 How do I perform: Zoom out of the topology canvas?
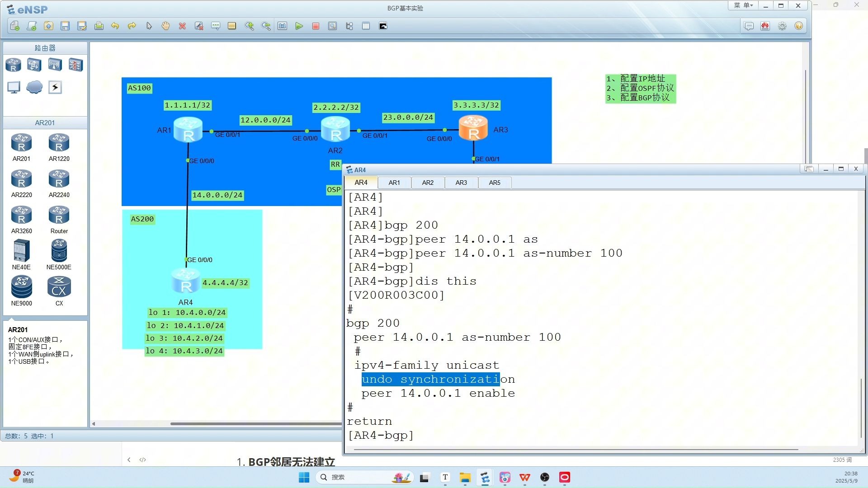[x=266, y=26]
